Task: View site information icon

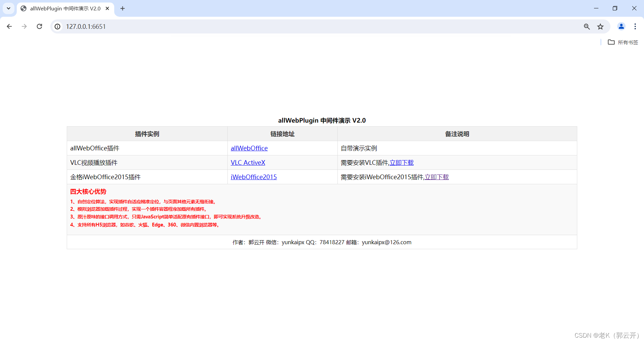Action: tap(58, 26)
